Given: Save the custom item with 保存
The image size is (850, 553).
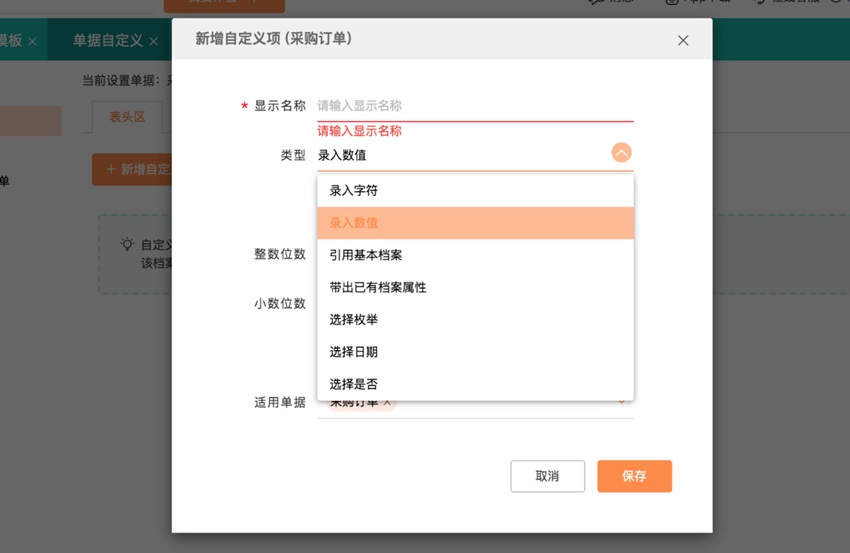Looking at the screenshot, I should coord(634,476).
